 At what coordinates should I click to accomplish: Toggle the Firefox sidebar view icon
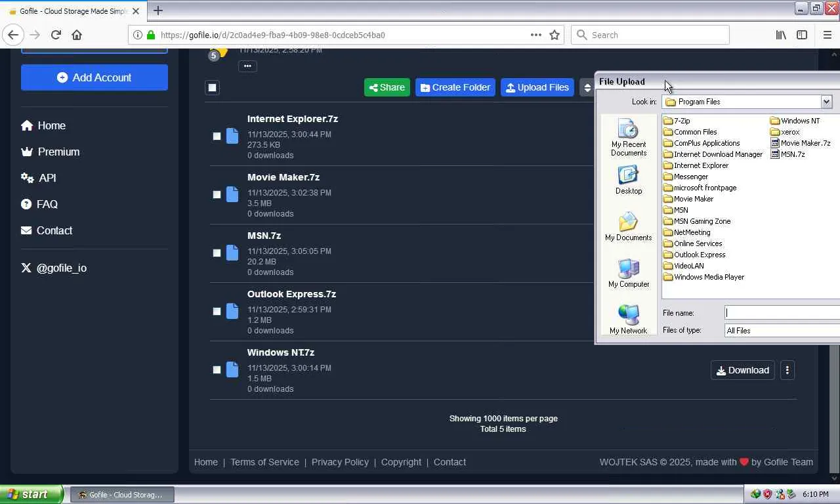pyautogui.click(x=802, y=35)
